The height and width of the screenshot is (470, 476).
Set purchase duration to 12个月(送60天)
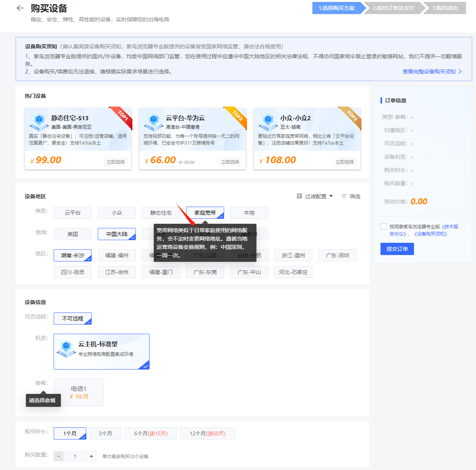click(x=207, y=433)
